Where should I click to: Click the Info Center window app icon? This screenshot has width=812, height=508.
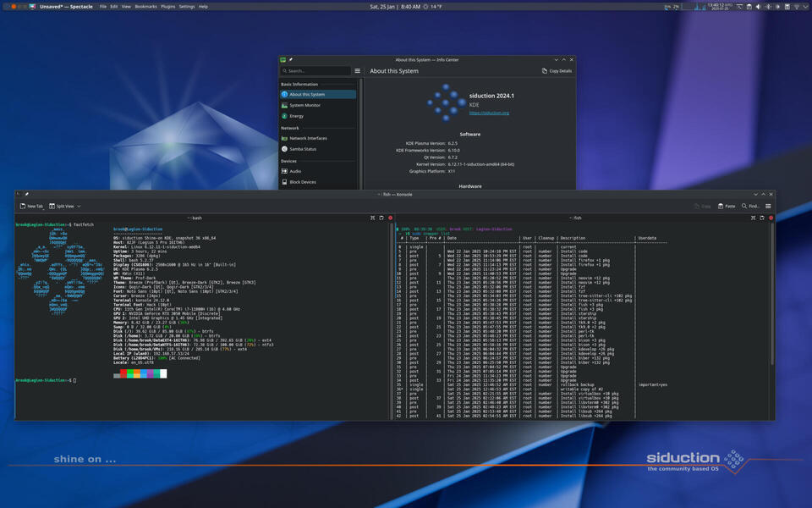pyautogui.click(x=283, y=59)
